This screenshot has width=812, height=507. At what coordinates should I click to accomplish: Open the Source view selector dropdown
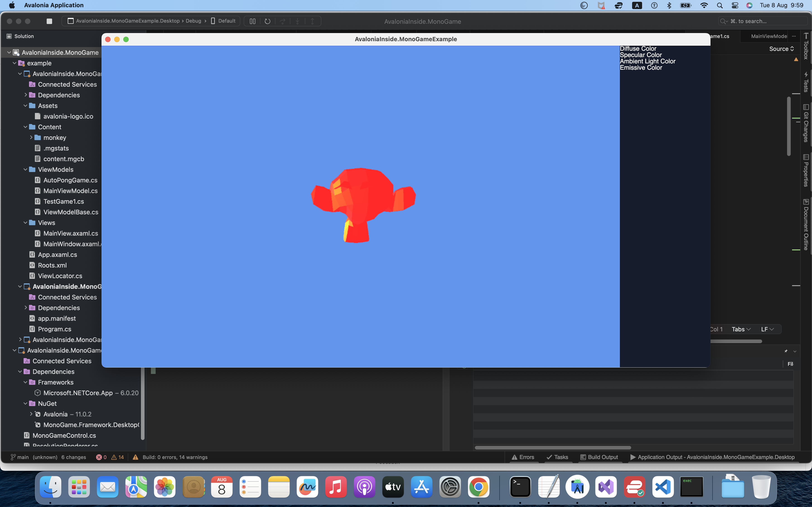click(781, 49)
